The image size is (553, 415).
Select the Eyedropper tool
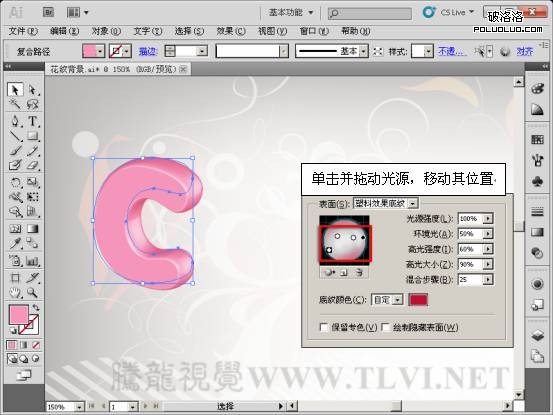pos(15,243)
